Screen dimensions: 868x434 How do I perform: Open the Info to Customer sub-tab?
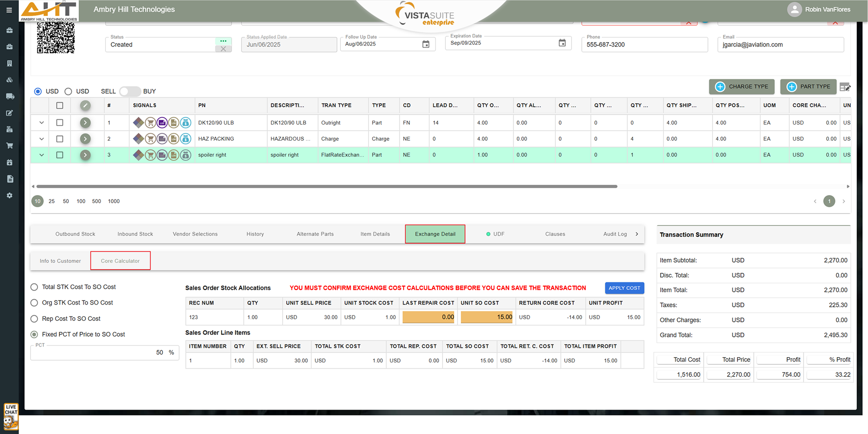point(60,261)
